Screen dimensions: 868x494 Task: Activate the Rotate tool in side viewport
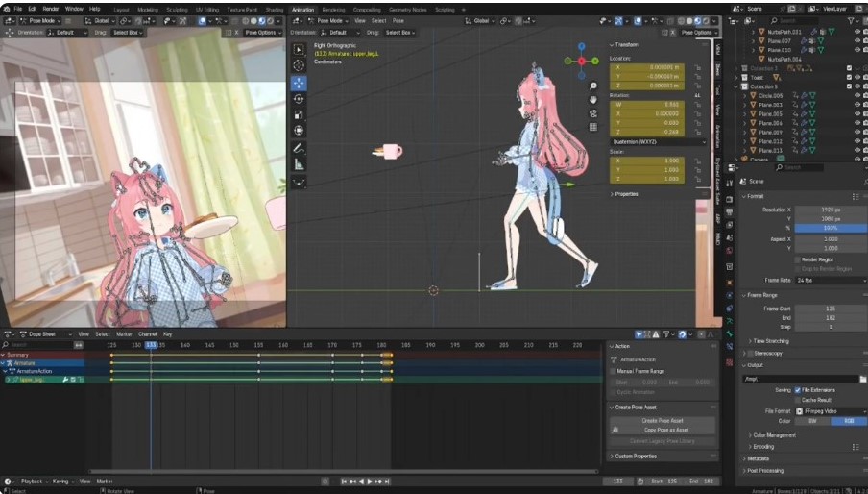click(x=299, y=99)
